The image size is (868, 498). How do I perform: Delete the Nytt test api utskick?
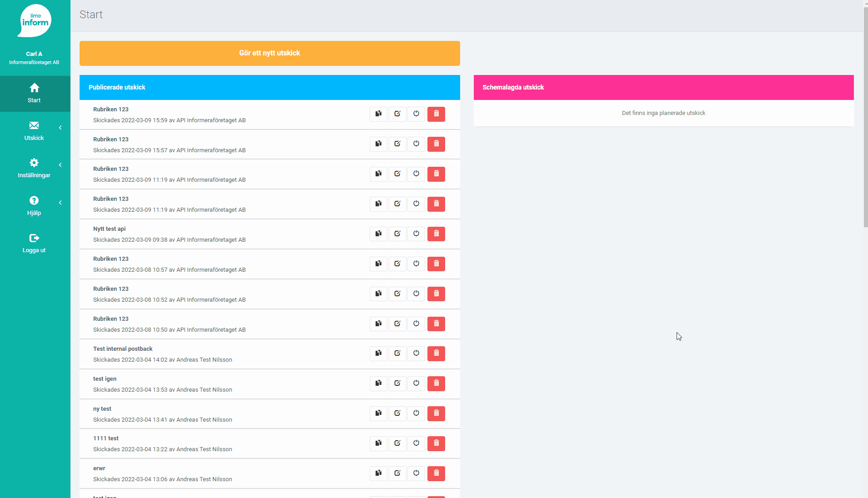point(436,234)
